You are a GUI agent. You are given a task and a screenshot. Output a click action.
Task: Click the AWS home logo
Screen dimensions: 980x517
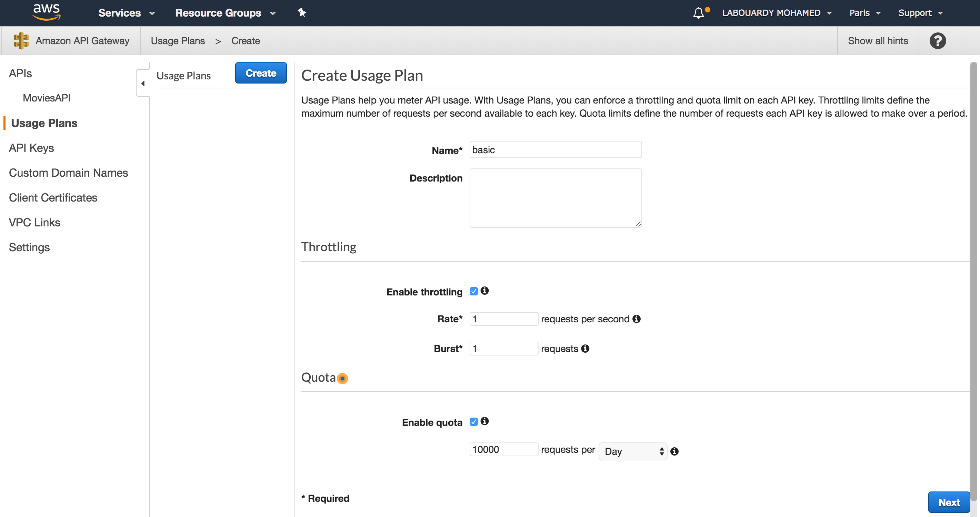coord(46,12)
